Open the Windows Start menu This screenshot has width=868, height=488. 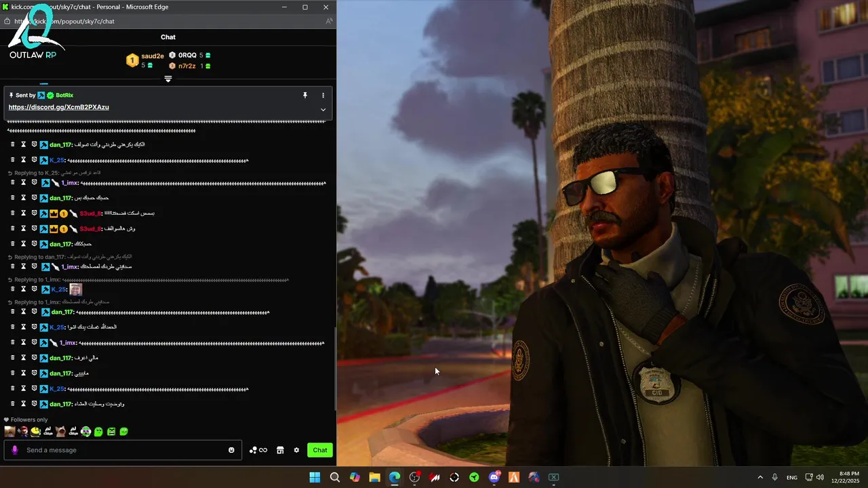pos(315,477)
